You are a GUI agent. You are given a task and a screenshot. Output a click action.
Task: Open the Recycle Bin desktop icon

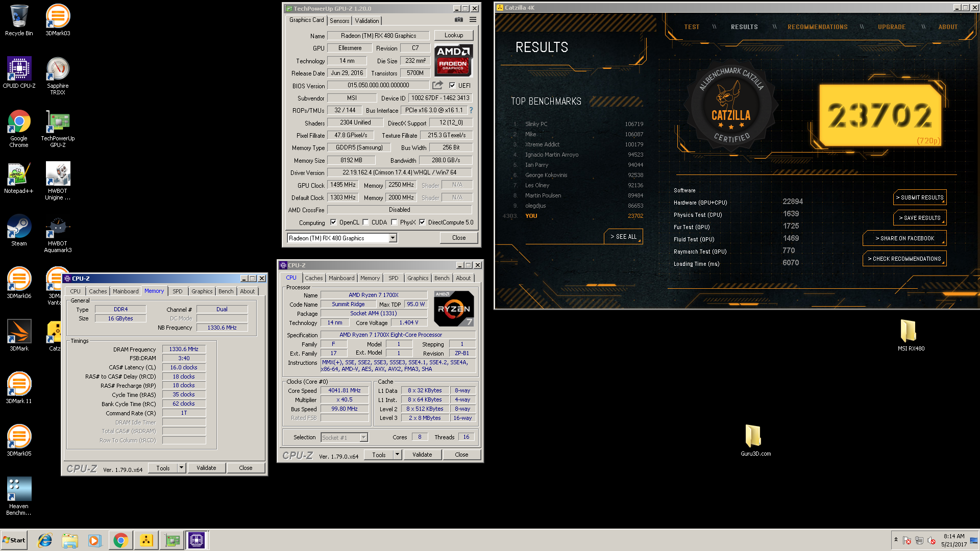click(19, 20)
